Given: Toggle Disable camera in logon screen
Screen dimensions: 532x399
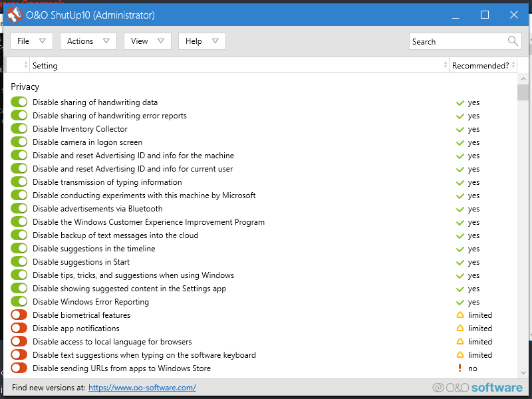Looking at the screenshot, I should [19, 142].
